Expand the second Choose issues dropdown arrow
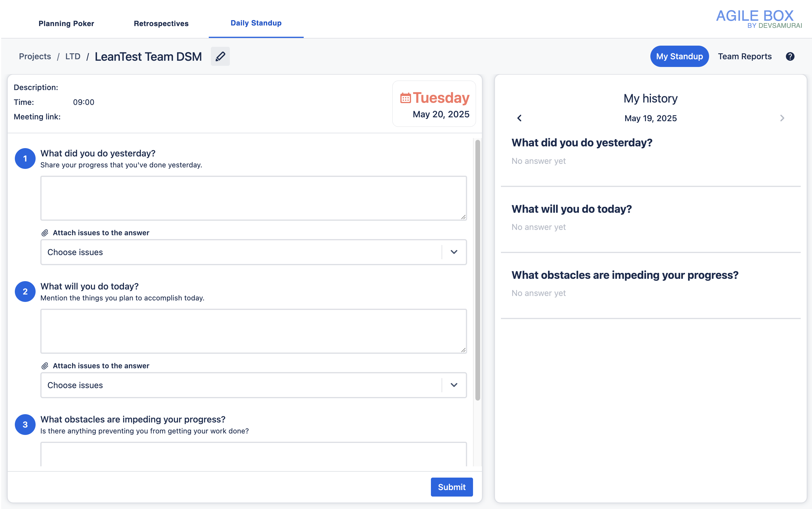812x509 pixels. [x=454, y=385]
